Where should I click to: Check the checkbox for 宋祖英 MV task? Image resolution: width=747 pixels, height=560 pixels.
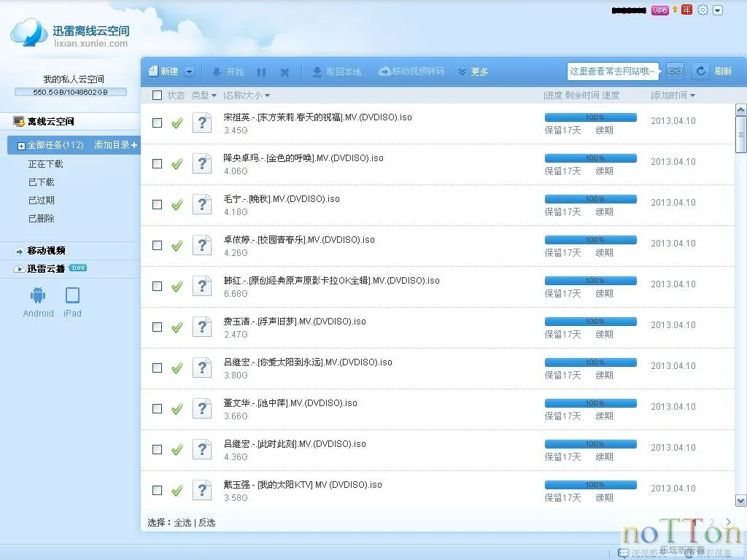(x=157, y=122)
